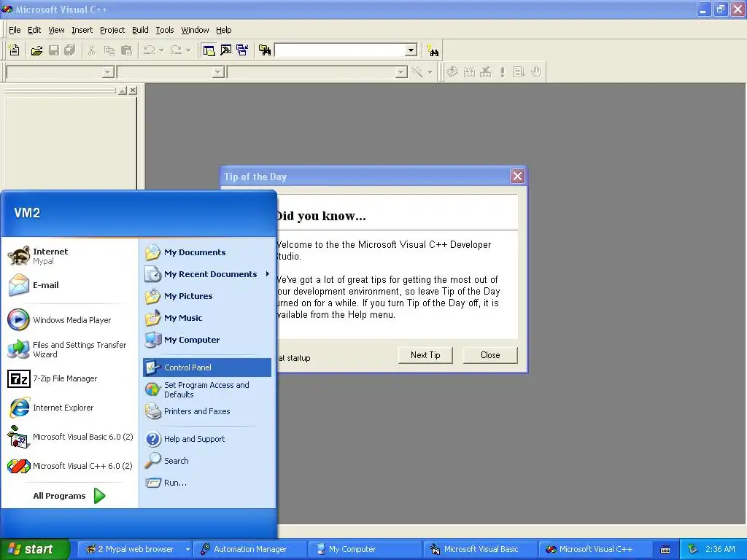Click the Find in Files toolbar icon

tap(265, 50)
